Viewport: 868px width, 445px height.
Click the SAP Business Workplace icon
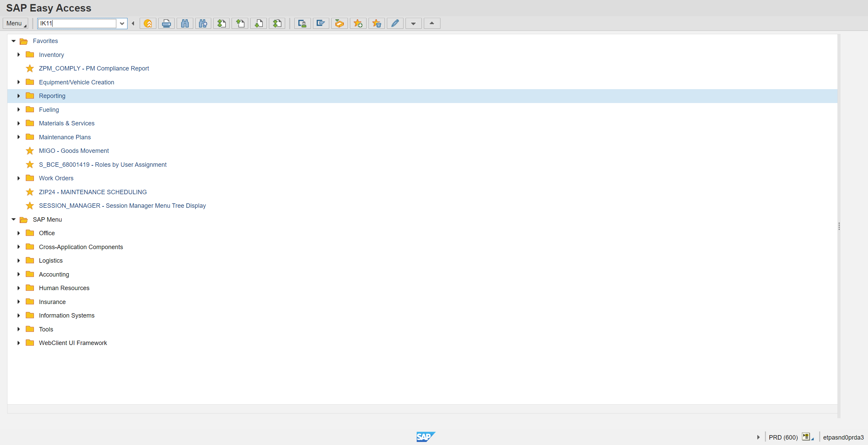339,23
